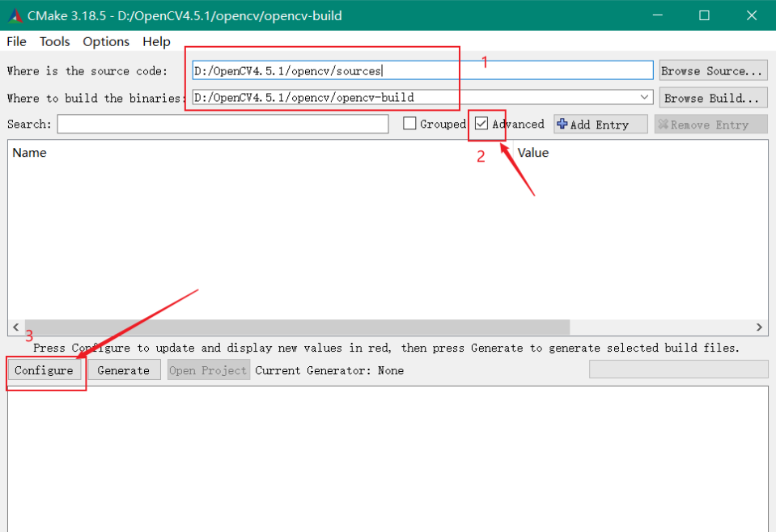Viewport: 776px width, 532px height.
Task: Click the Configure button
Action: point(44,370)
